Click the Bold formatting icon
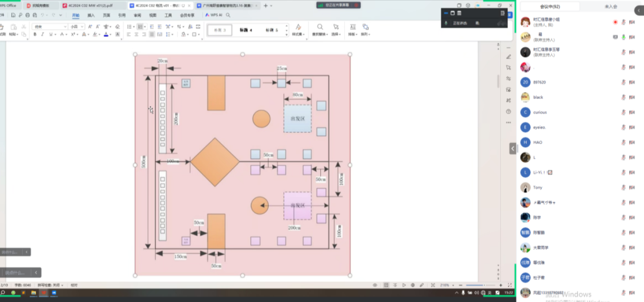This screenshot has height=302, width=644. [35, 35]
